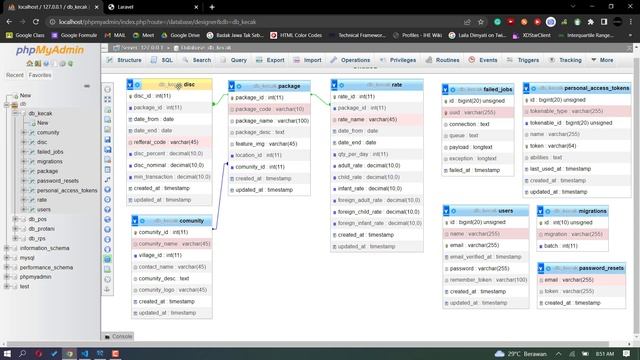Click the Recent link in navigation

click(14, 75)
